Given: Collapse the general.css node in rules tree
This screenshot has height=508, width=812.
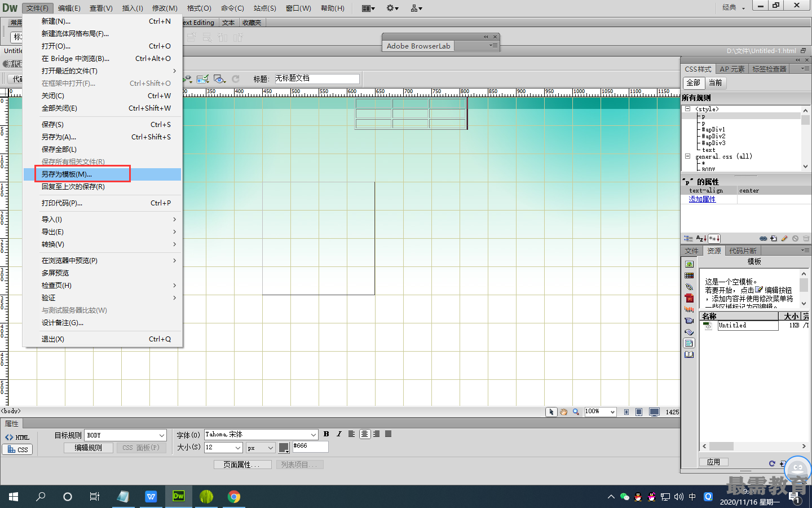Looking at the screenshot, I should 687,156.
